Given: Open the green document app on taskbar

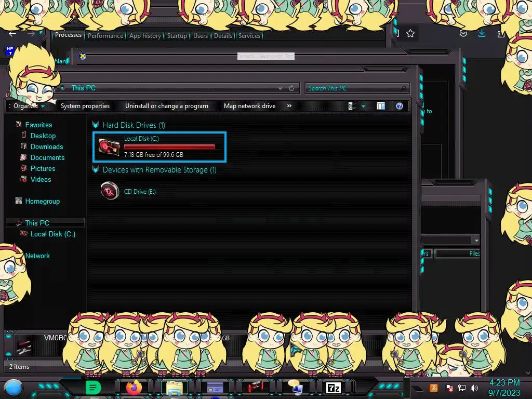Looking at the screenshot, I should pos(94,388).
